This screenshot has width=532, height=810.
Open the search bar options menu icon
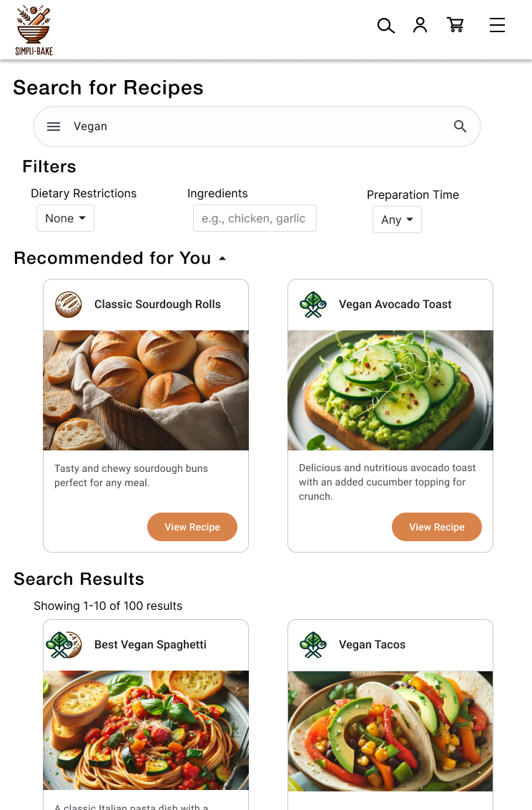[54, 126]
